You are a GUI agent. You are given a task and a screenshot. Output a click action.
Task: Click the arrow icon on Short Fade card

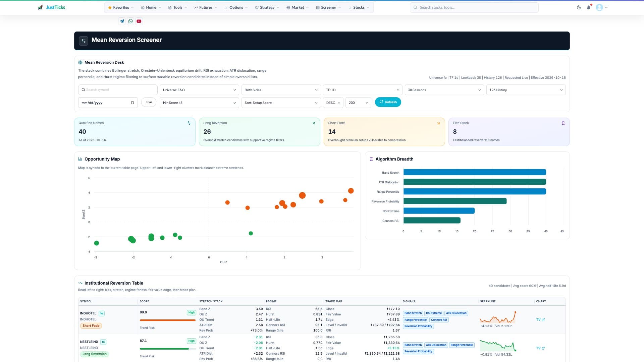click(x=438, y=123)
